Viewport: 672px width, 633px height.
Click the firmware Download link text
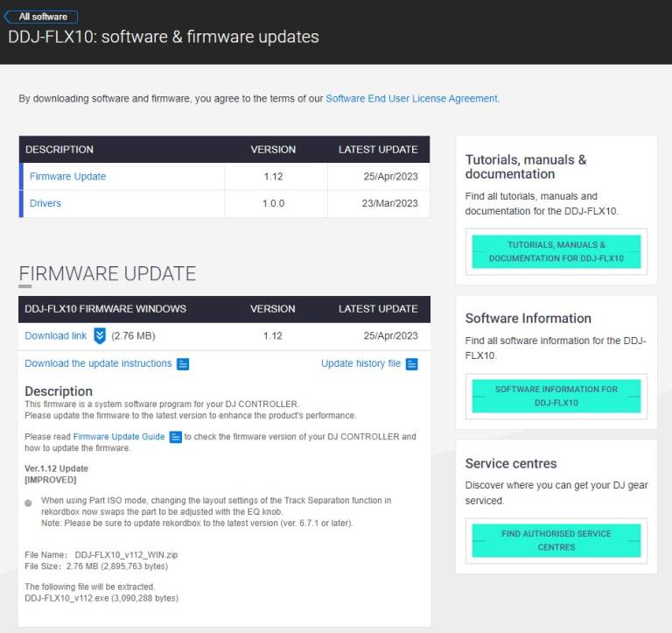click(x=55, y=336)
